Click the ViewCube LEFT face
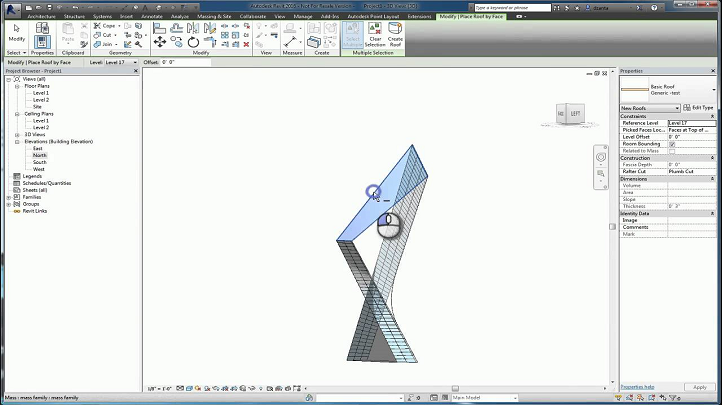The width and height of the screenshot is (722, 405). click(577, 115)
